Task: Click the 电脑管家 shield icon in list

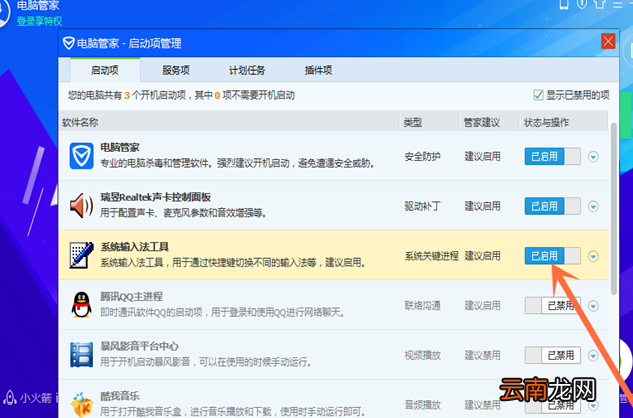Action: [x=82, y=156]
